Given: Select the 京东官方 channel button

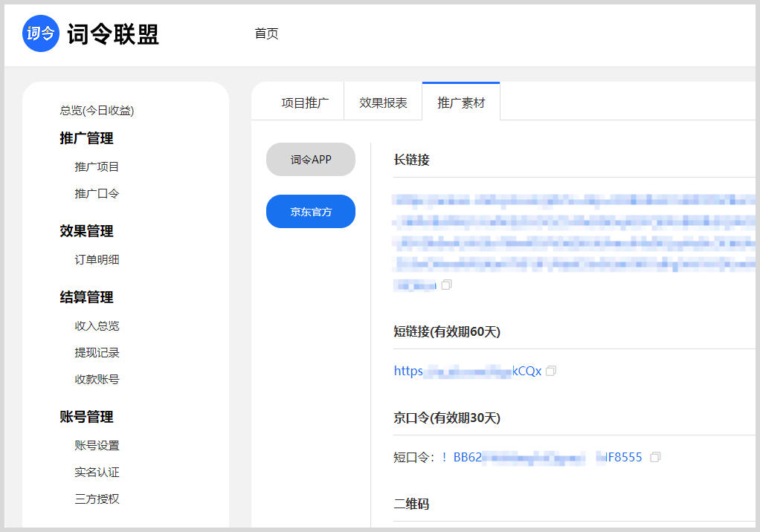Looking at the screenshot, I should (310, 211).
